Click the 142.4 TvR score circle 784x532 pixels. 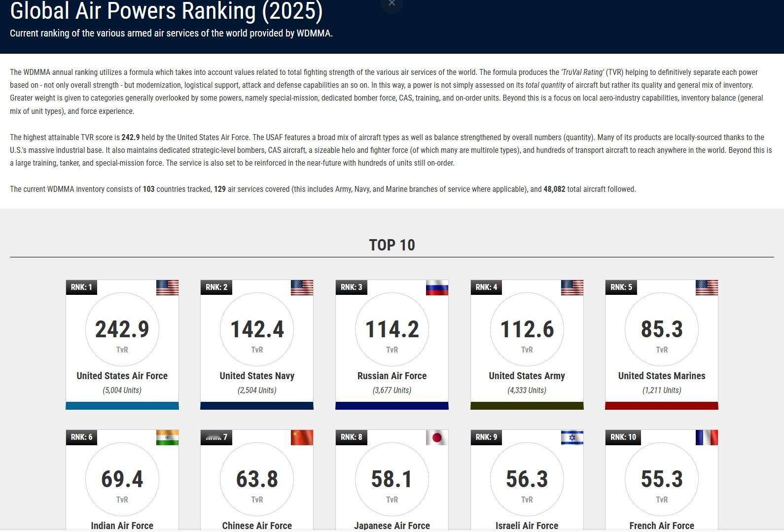pyautogui.click(x=257, y=329)
